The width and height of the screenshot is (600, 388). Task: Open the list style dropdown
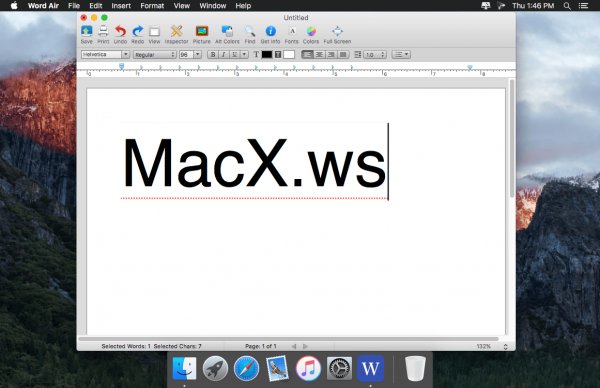[x=401, y=55]
